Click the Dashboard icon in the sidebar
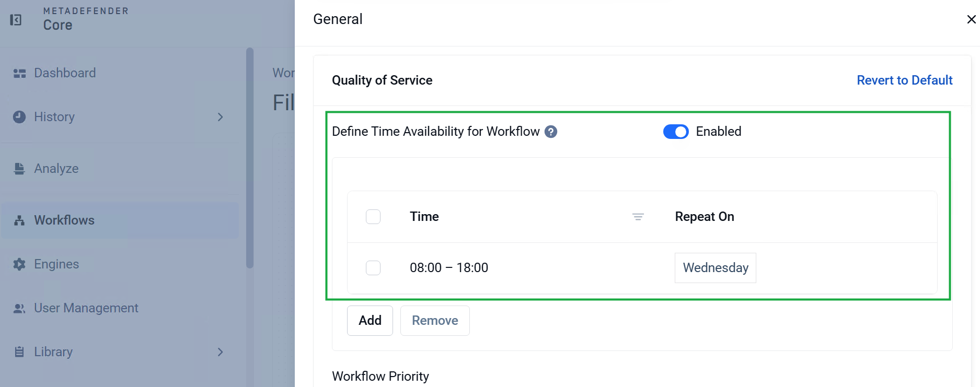Viewport: 980px width, 387px height. point(19,73)
